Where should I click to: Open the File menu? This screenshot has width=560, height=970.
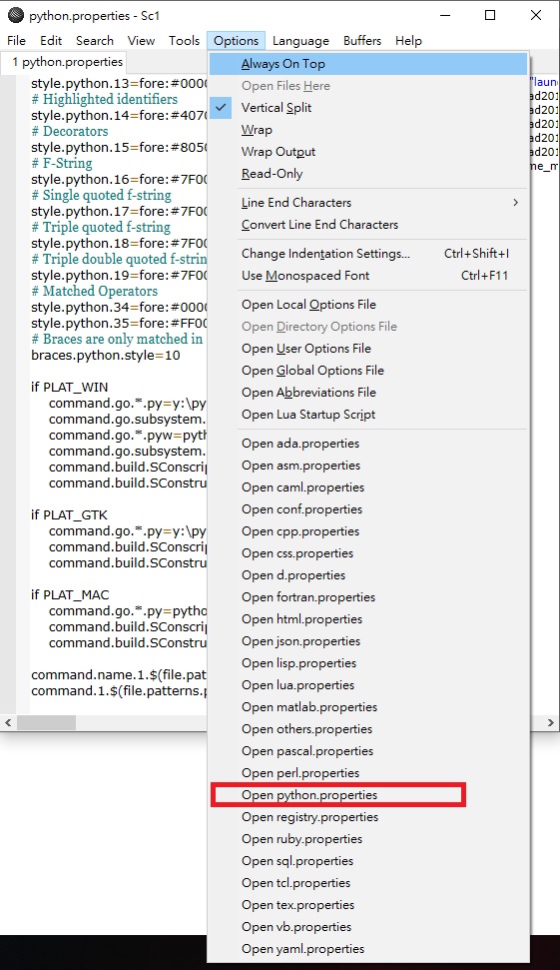tap(17, 41)
